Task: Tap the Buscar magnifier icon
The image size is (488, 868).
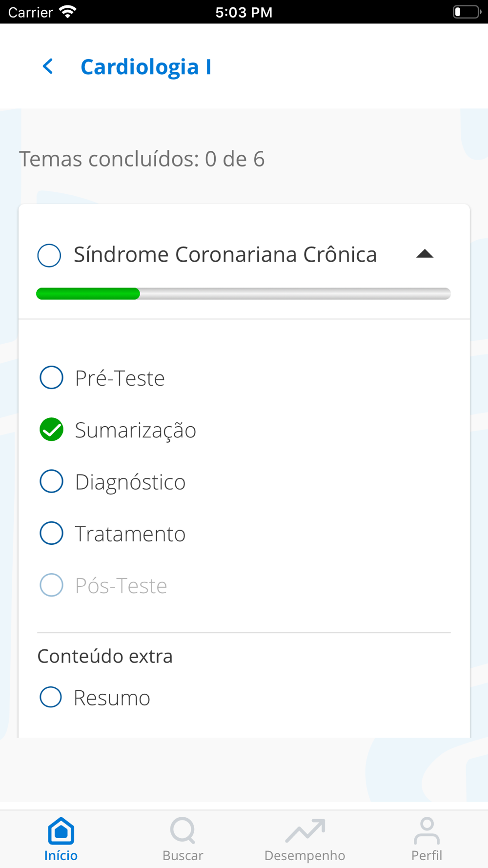Action: (x=183, y=830)
